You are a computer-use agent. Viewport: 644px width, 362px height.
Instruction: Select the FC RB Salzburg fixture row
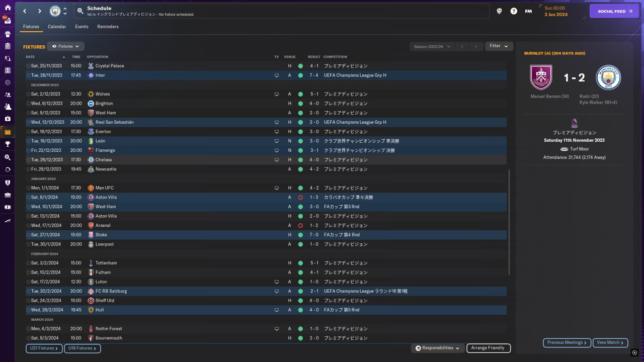pyautogui.click(x=266, y=291)
